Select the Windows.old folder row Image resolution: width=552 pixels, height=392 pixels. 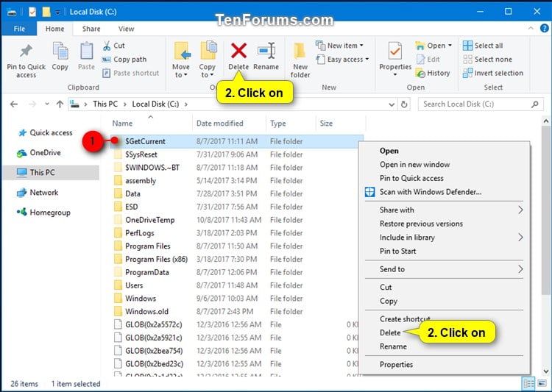point(236,312)
